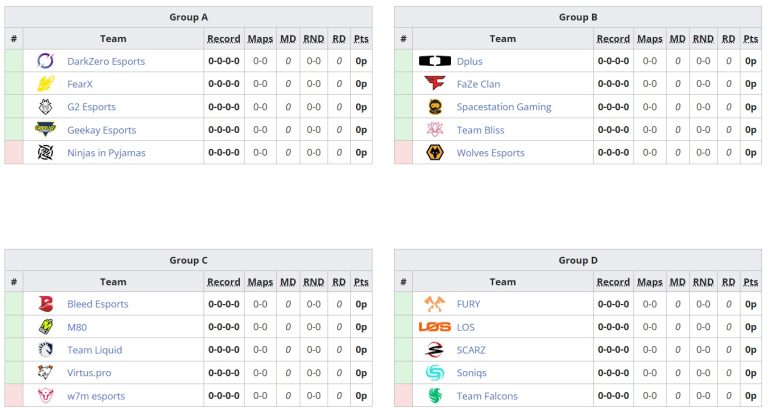
Task: Click the Team Falcons logo icon
Action: click(435, 396)
